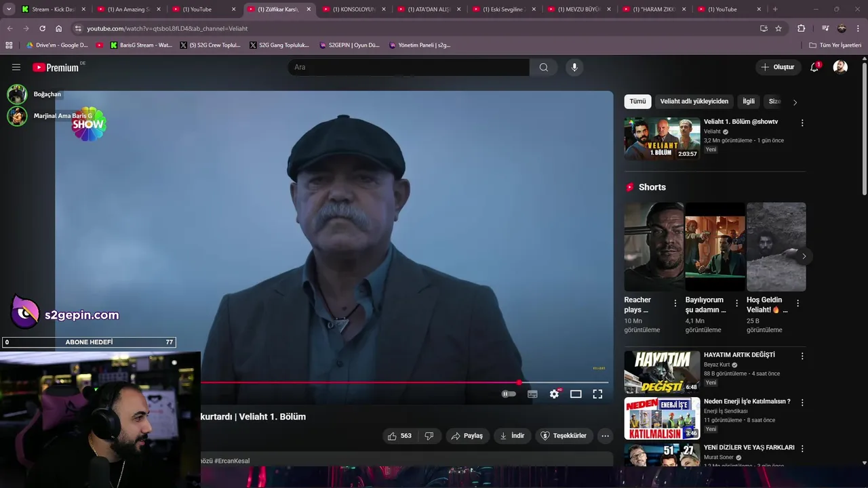868x488 pixels.
Task: Focus the Ara search field
Action: coord(409,67)
